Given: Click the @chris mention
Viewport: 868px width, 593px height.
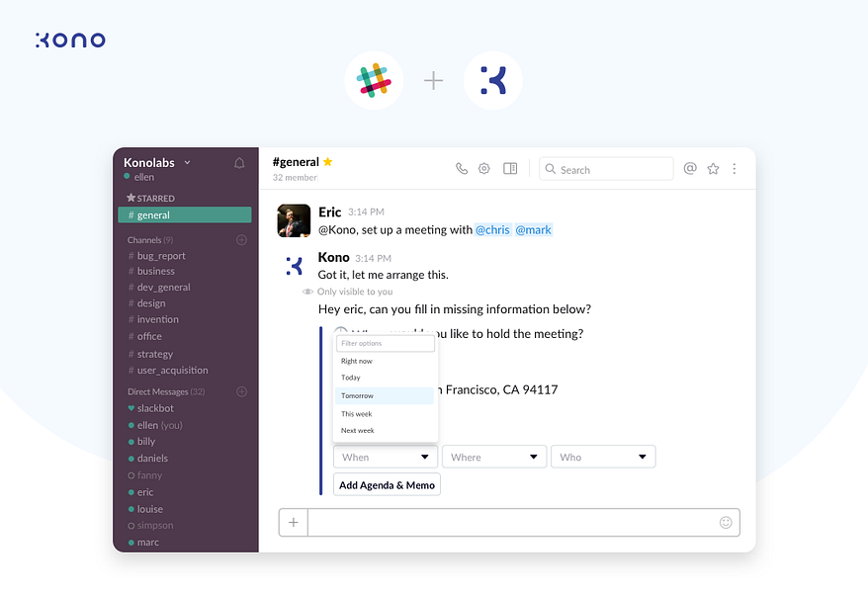Looking at the screenshot, I should (492, 230).
